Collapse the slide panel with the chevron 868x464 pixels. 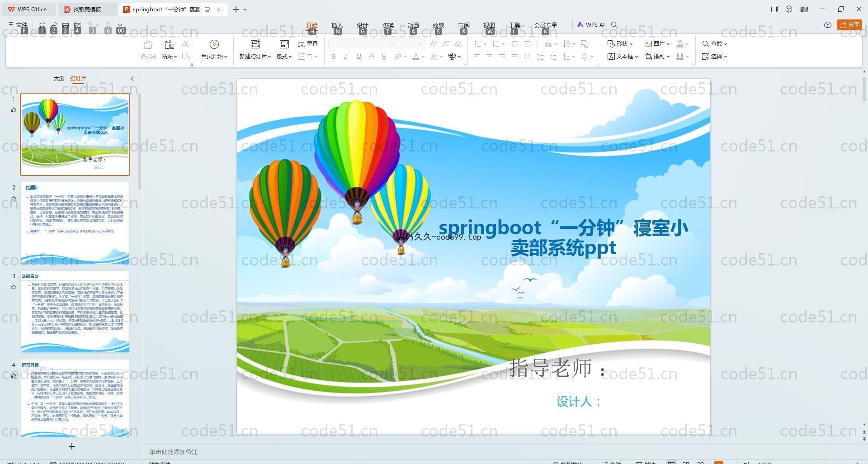point(132,79)
